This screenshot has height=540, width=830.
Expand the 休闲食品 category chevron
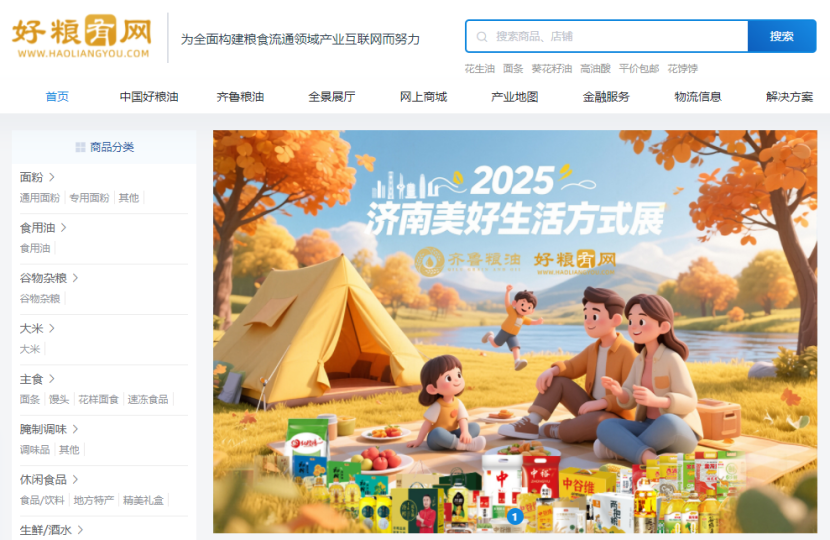point(75,479)
